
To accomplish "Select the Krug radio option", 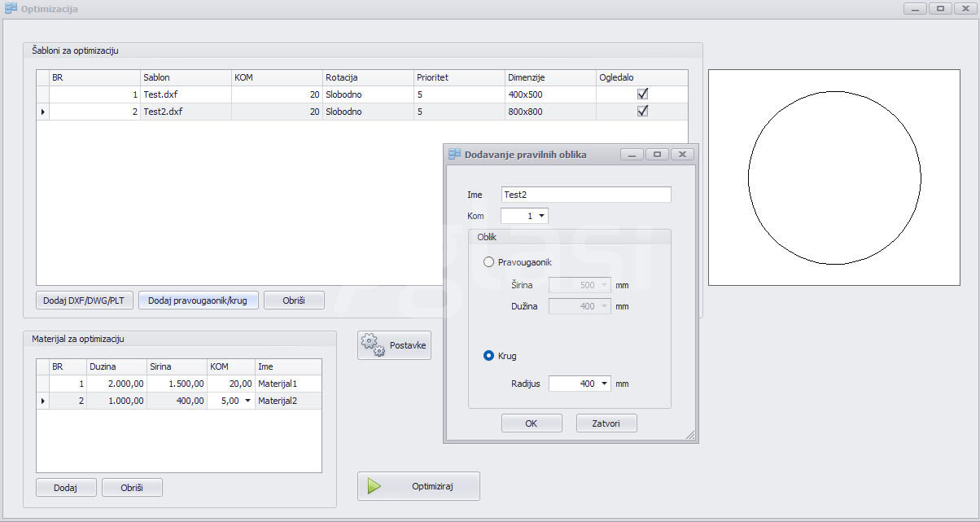I will 489,356.
